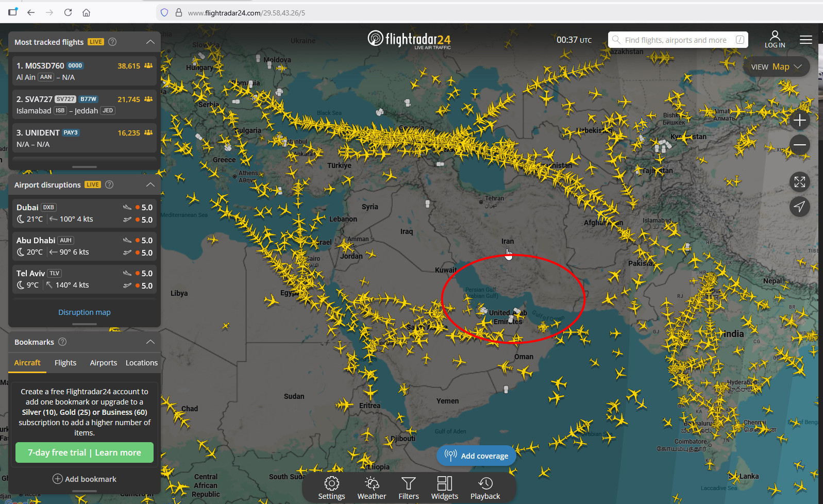Screen dimensions: 823x504
Task: Click the Airport disruptions panel handle
Action: (85, 324)
